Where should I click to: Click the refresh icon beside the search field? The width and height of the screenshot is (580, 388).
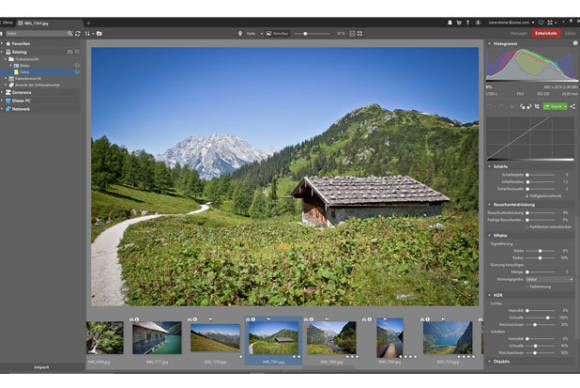78,34
